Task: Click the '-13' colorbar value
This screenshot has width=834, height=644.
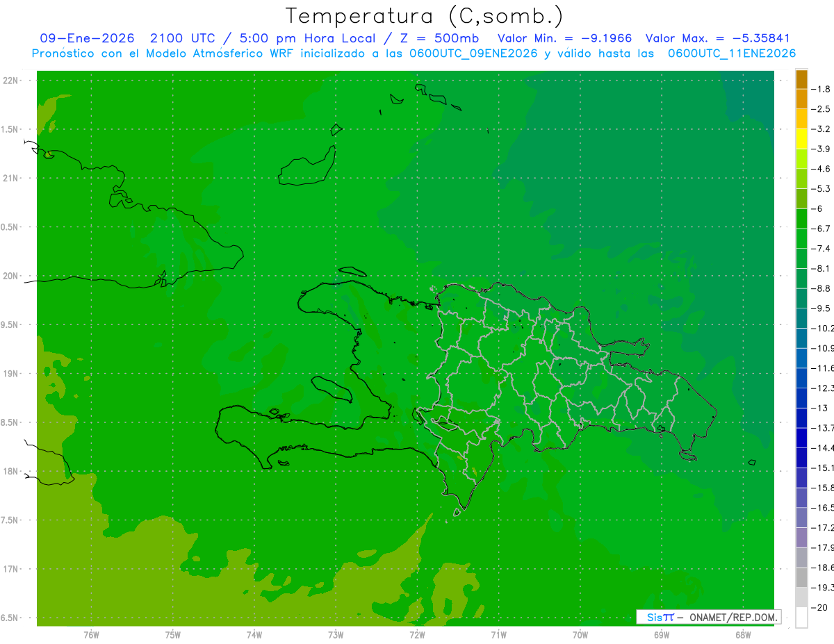Action: (820, 408)
